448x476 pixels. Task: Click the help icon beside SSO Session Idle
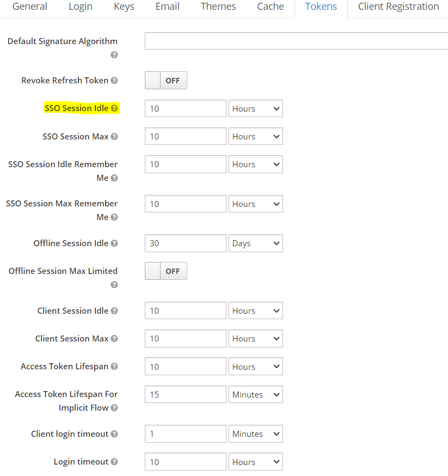click(x=114, y=108)
